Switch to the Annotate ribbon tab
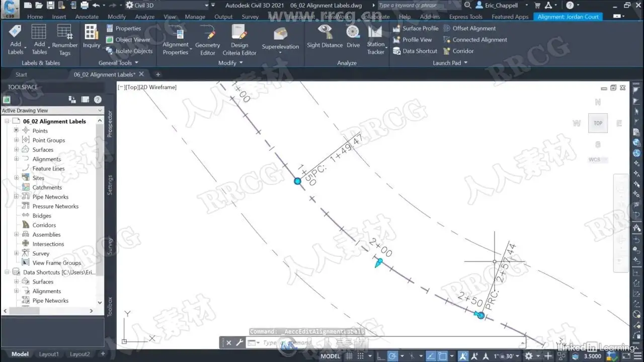The height and width of the screenshot is (362, 644). pyautogui.click(x=87, y=17)
